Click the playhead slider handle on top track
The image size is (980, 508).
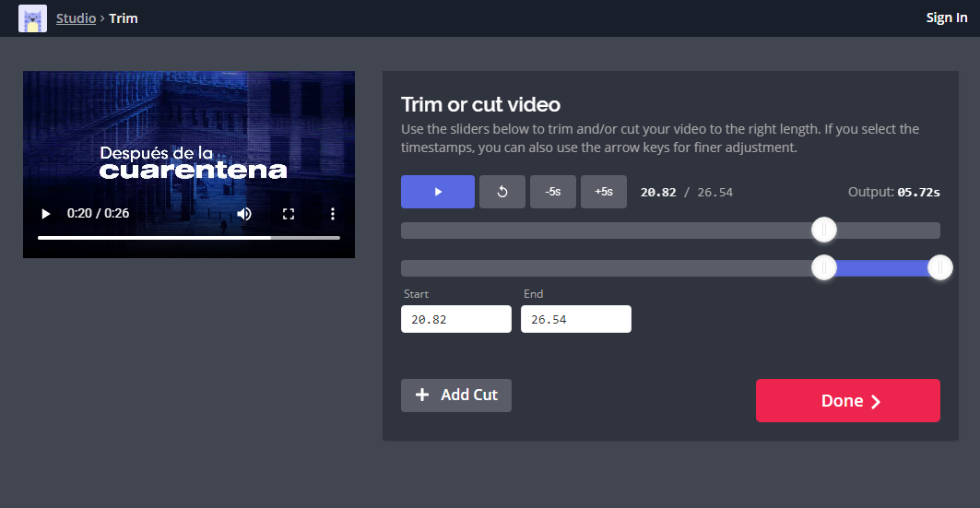coord(823,230)
